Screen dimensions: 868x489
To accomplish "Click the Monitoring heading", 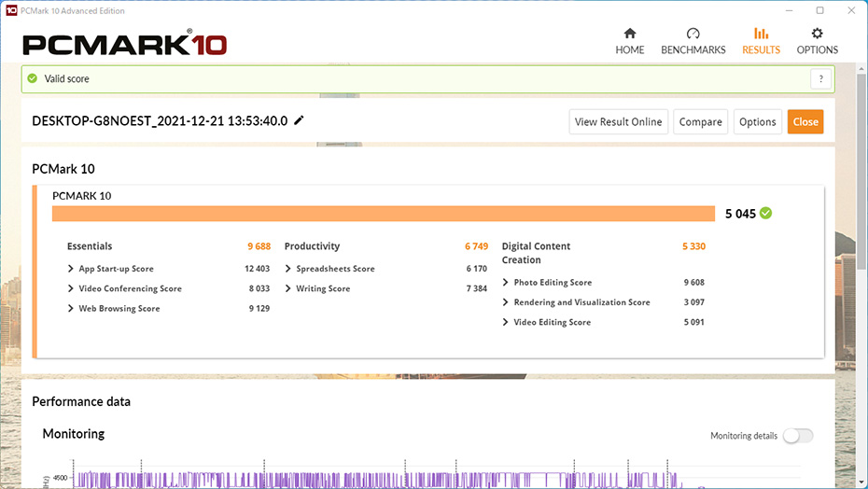I will click(x=74, y=434).
